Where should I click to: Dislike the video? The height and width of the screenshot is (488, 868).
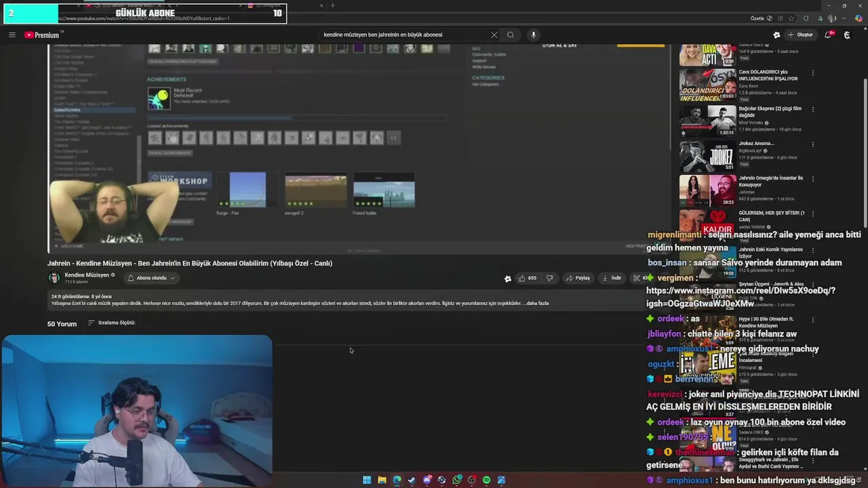[550, 278]
